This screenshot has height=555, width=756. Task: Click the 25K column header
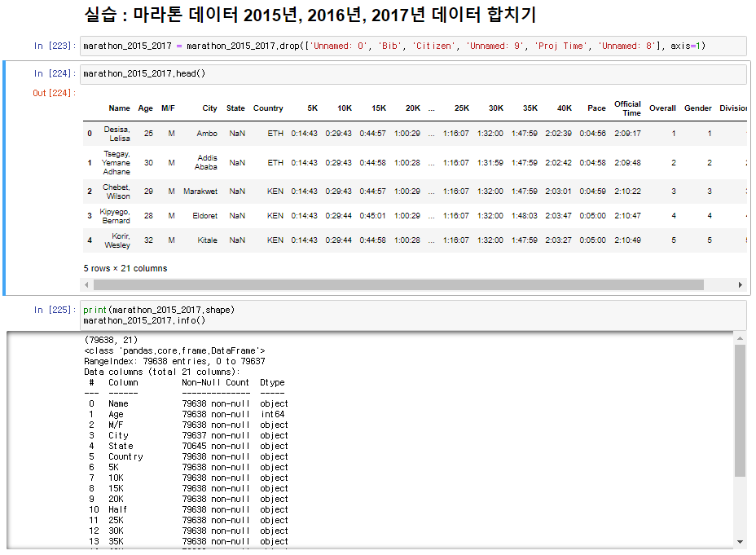[461, 108]
